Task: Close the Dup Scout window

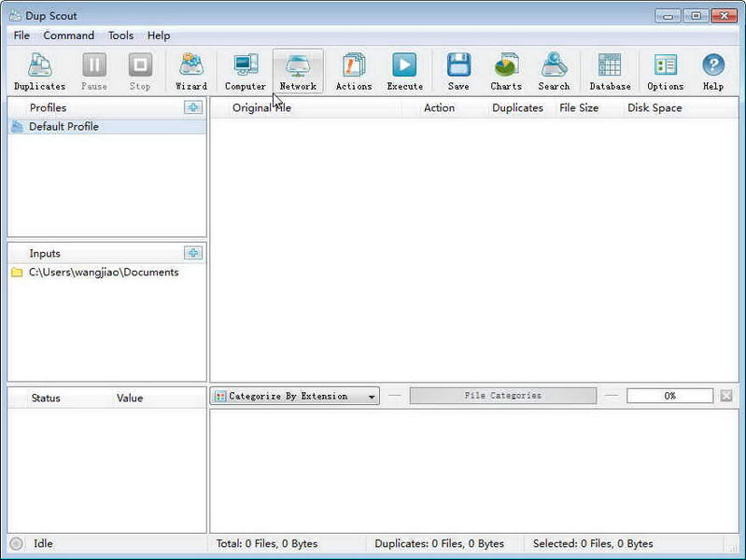Action: [x=725, y=16]
